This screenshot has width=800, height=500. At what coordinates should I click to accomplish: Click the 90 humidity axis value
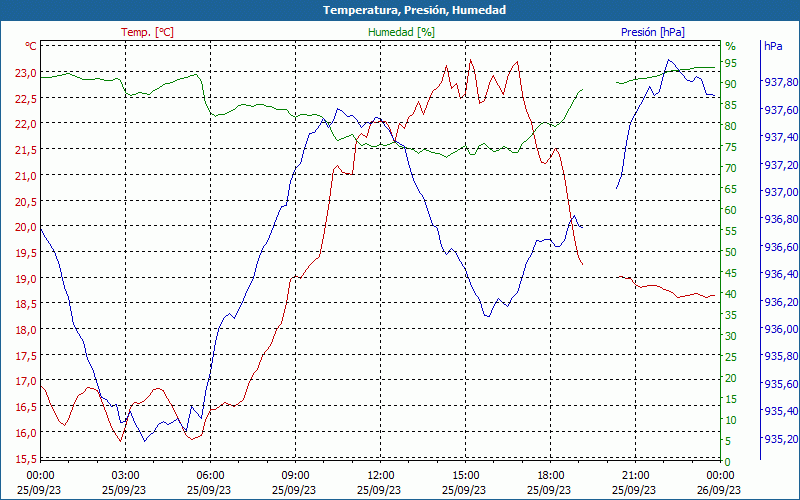point(731,84)
